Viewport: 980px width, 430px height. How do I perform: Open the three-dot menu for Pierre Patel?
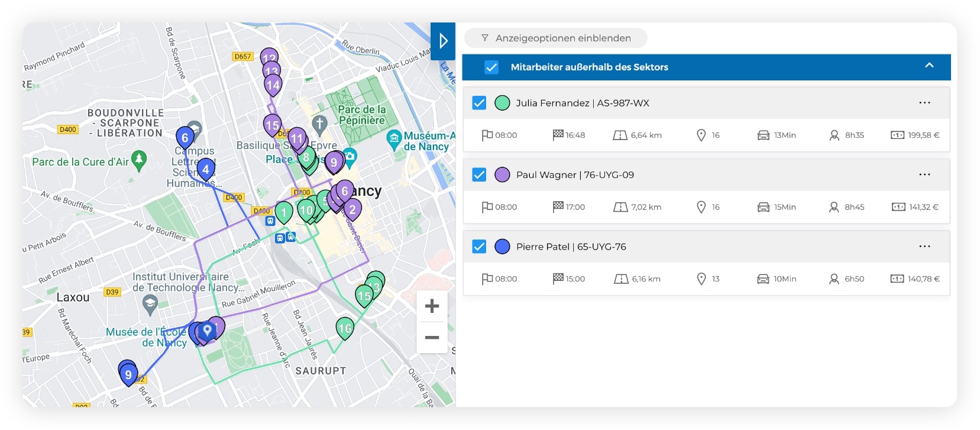[924, 247]
